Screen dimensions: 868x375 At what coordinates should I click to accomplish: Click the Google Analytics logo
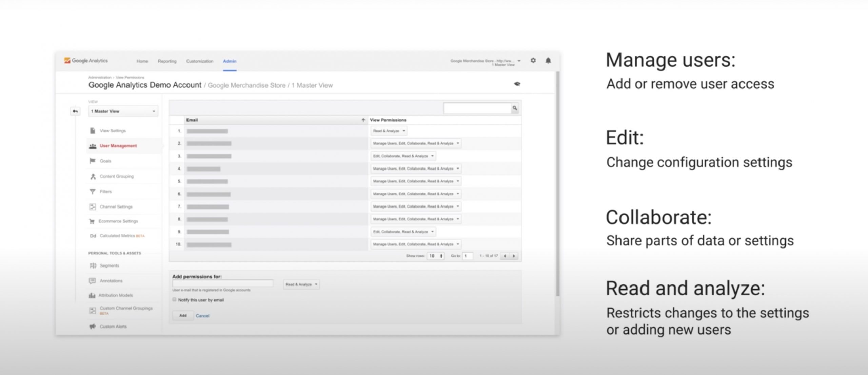pos(86,61)
